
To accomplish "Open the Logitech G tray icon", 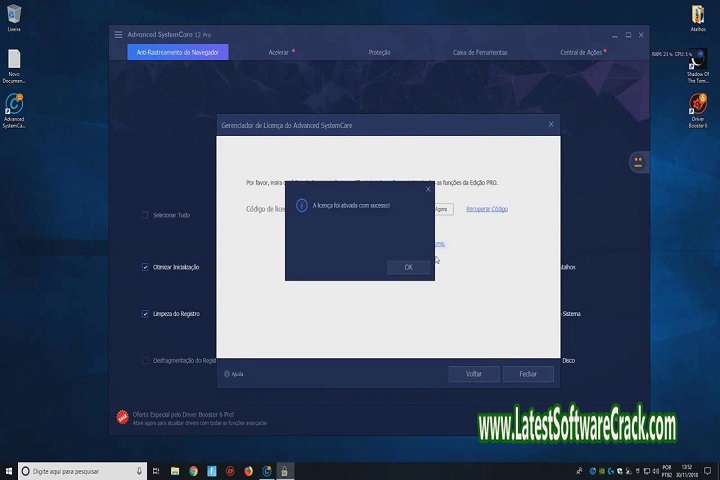I will pos(611,471).
